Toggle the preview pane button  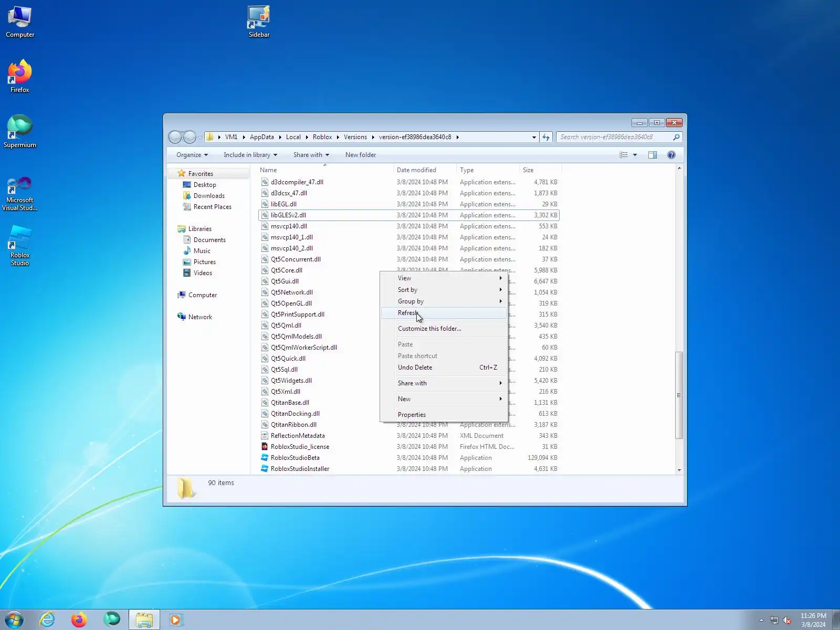(653, 155)
